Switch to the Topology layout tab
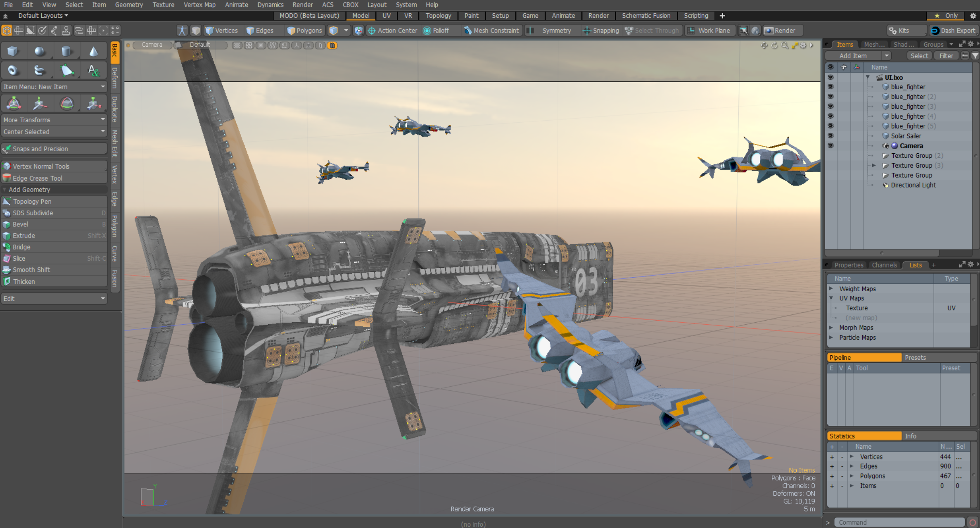980x528 pixels. pos(438,16)
